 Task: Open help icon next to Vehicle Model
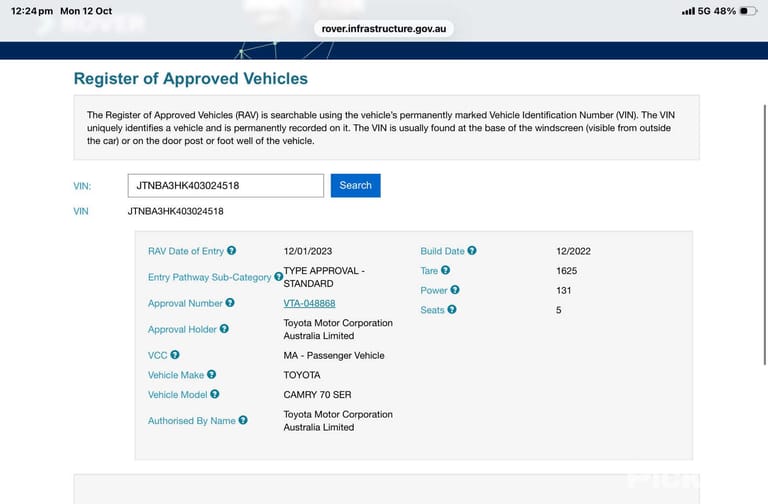(215, 394)
